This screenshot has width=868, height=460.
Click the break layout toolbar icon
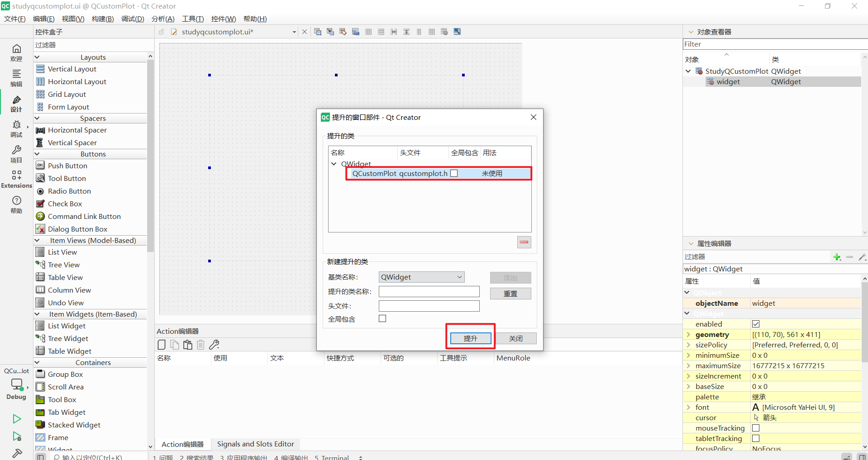[x=444, y=32]
